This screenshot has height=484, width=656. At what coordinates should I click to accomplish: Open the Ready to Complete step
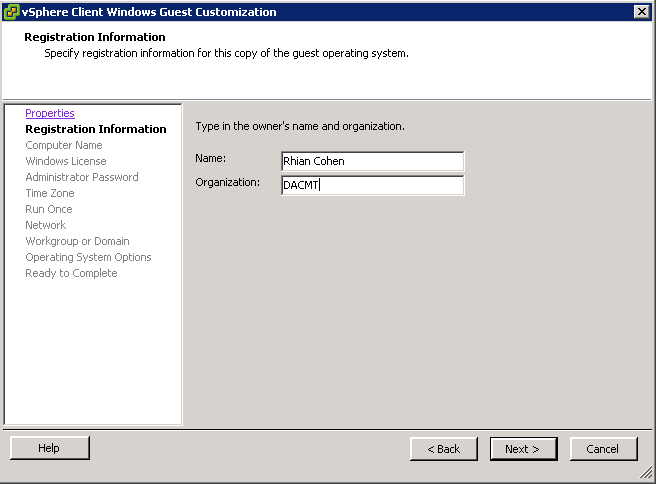point(71,273)
